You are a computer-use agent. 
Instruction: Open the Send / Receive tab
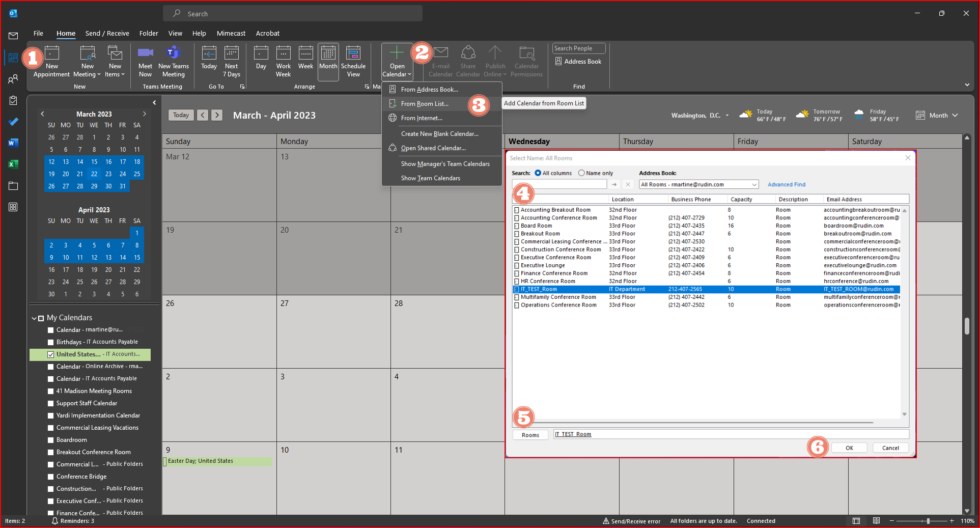click(x=107, y=34)
